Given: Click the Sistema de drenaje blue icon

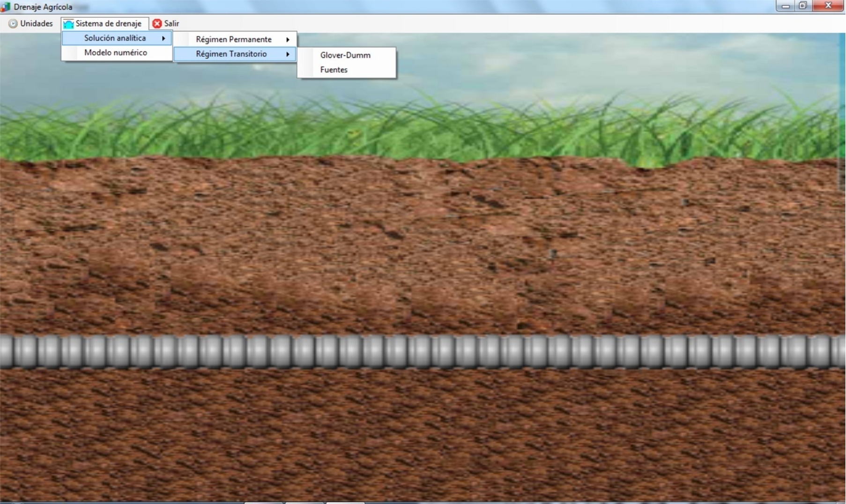Looking at the screenshot, I should click(68, 23).
